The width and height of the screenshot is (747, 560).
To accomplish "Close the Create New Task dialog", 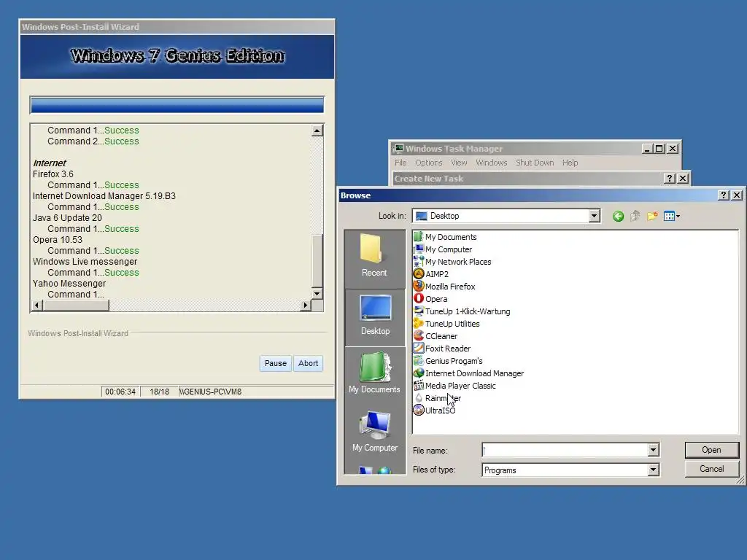I will pos(683,178).
